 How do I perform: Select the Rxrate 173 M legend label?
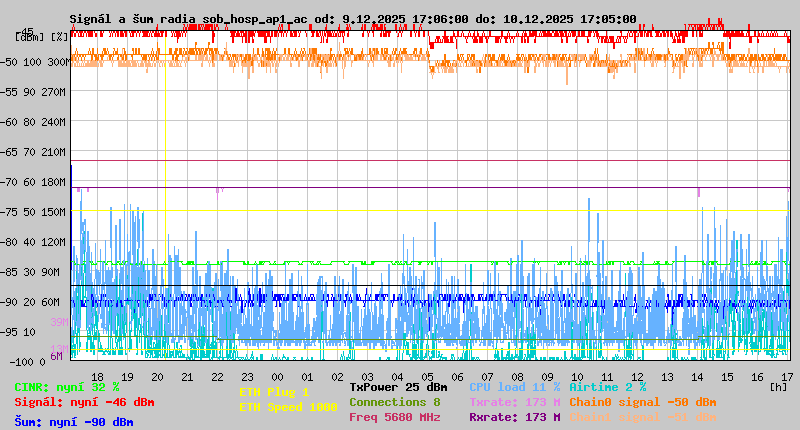[x=514, y=417]
